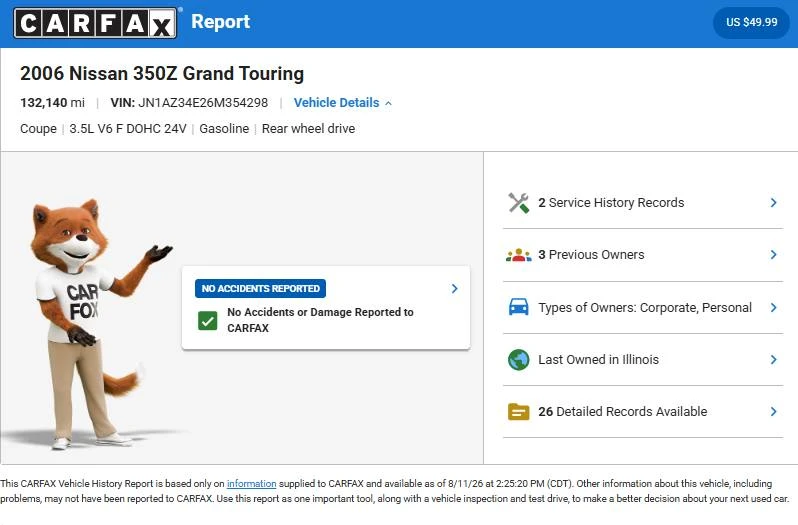Click the globe Last Owned icon

click(518, 360)
